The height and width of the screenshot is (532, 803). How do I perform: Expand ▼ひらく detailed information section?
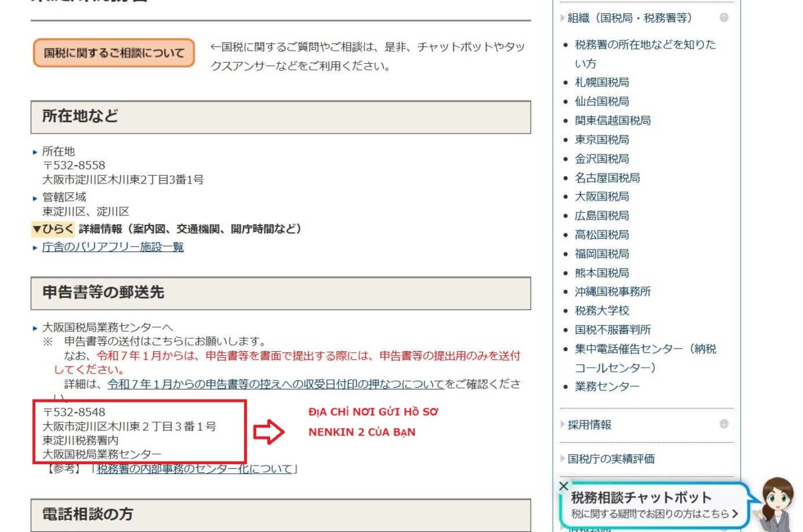53,229
